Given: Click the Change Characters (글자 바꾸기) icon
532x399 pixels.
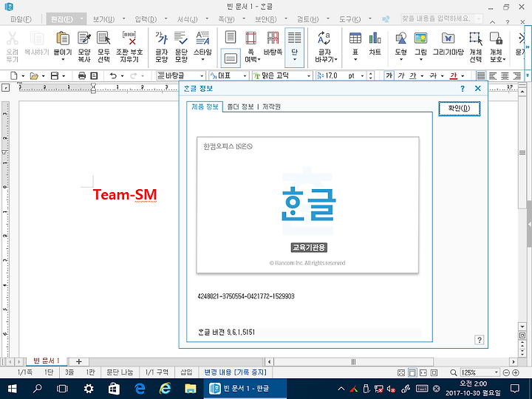Looking at the screenshot, I should pos(324,38).
